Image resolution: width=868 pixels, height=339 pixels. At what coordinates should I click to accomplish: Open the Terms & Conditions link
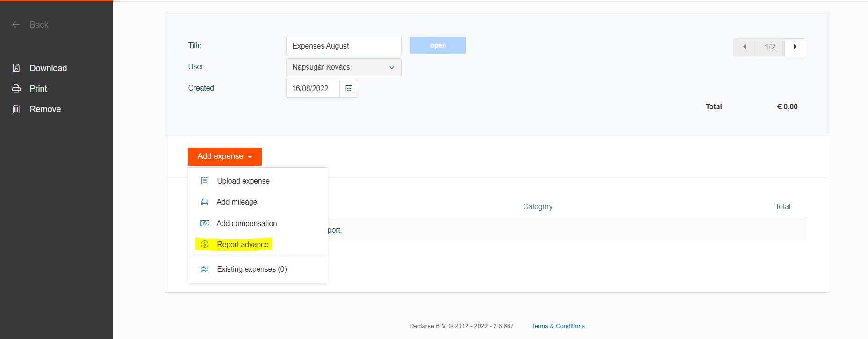click(x=558, y=326)
